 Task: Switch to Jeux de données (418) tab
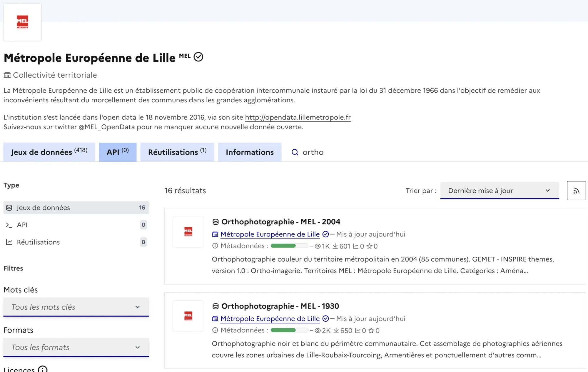(49, 152)
